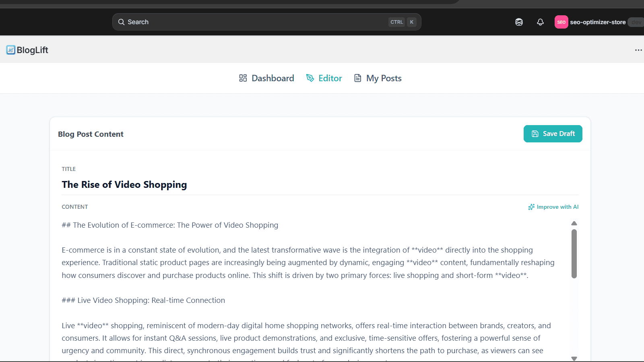Click the dev badge beside store name
The image size is (644, 362).
(636, 22)
